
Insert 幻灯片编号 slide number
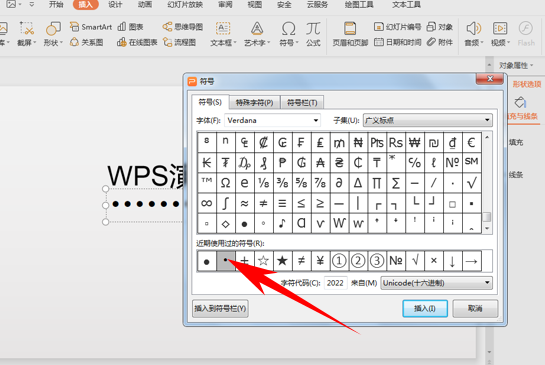pyautogui.click(x=397, y=27)
